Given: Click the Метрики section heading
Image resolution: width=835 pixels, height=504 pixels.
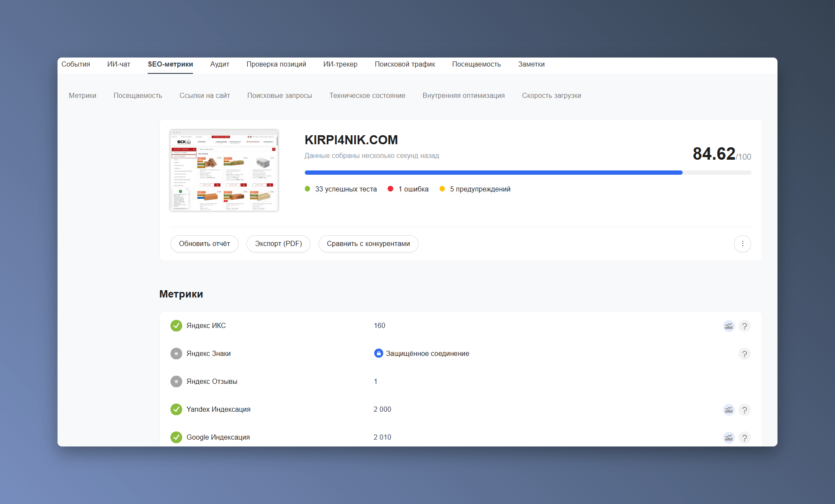Looking at the screenshot, I should [x=181, y=294].
